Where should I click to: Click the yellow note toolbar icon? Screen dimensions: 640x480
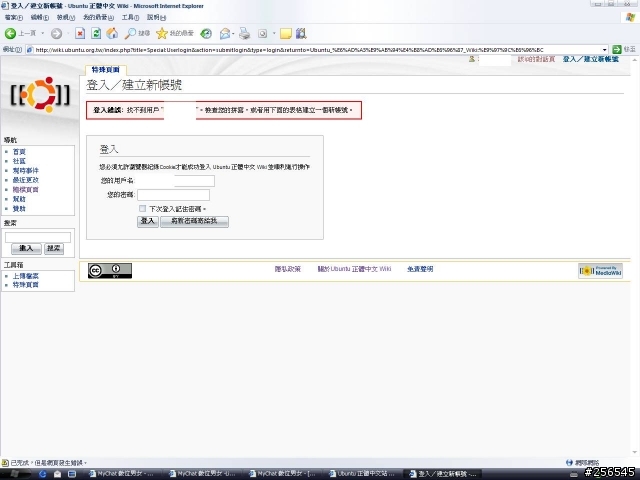pos(286,33)
